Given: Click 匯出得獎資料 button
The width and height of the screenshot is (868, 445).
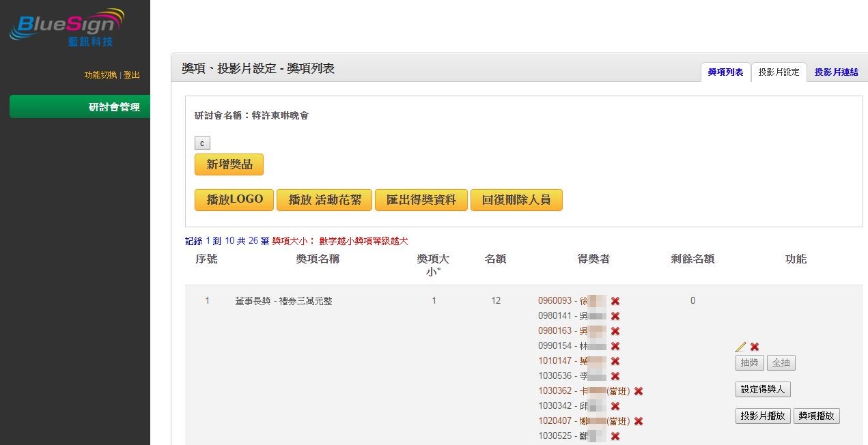Looking at the screenshot, I should pyautogui.click(x=421, y=200).
